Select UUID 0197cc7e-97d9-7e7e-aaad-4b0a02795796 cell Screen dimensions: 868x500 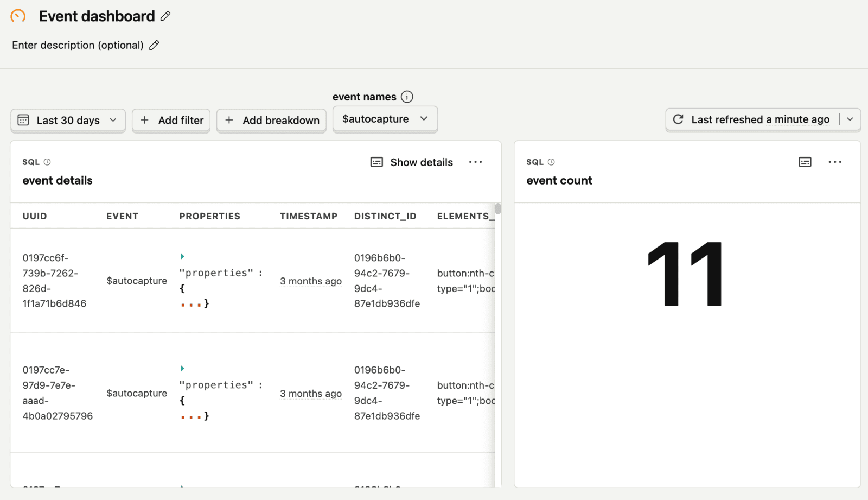pyautogui.click(x=58, y=393)
